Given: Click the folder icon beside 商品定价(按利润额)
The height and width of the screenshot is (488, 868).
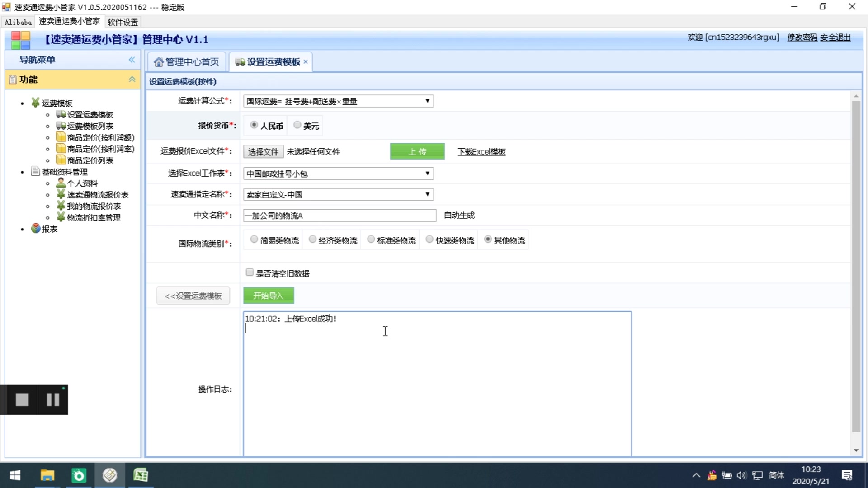Looking at the screenshot, I should click(61, 137).
